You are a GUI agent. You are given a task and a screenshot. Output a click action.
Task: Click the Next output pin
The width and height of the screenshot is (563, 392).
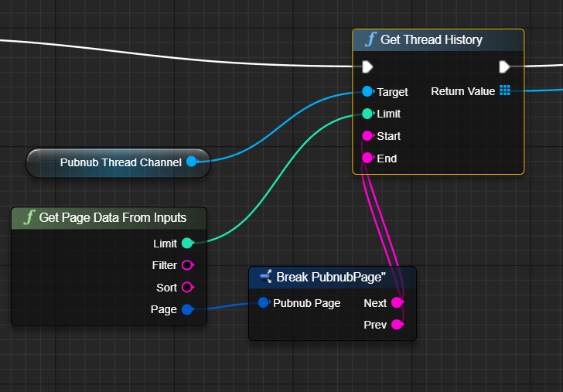point(397,302)
